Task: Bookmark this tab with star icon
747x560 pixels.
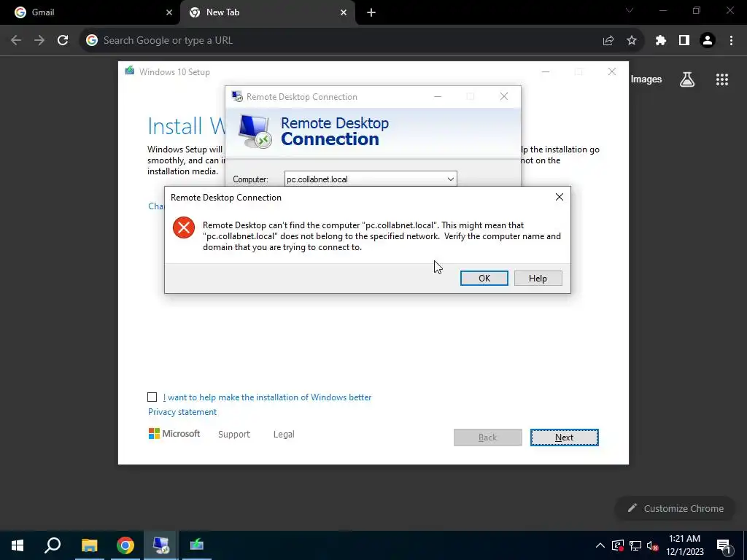Action: (x=632, y=41)
